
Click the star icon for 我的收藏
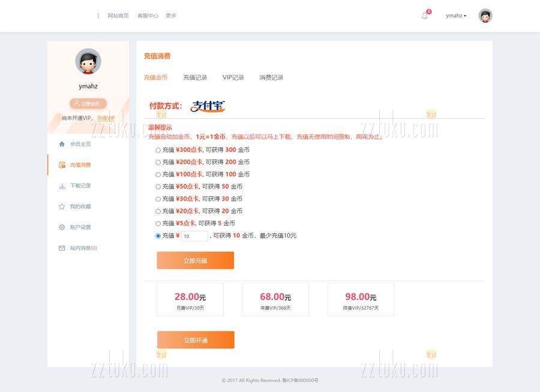point(62,207)
